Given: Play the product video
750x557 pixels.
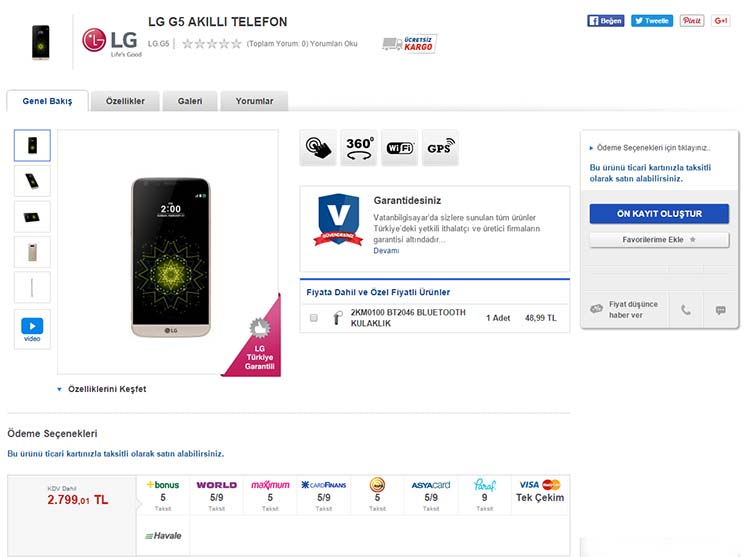Looking at the screenshot, I should click(32, 328).
